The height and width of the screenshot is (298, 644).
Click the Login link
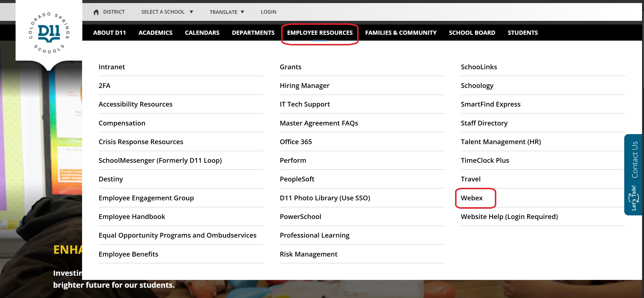(268, 12)
